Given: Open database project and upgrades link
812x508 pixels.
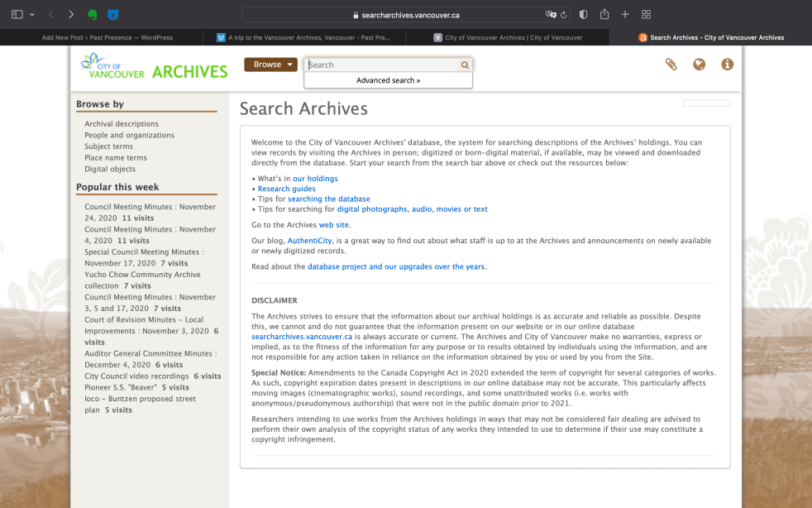Looking at the screenshot, I should tap(396, 266).
